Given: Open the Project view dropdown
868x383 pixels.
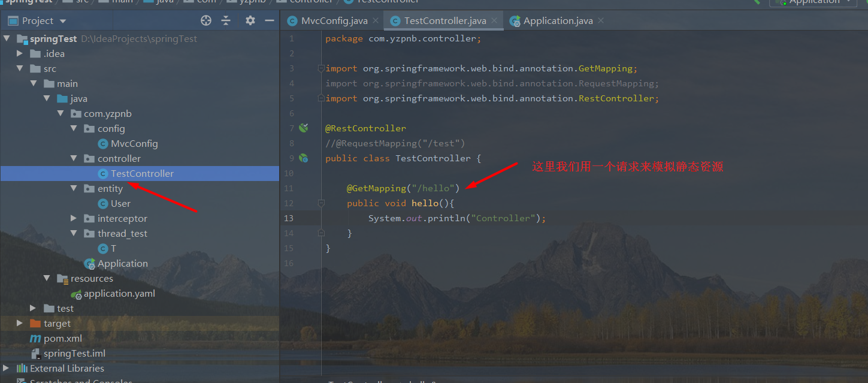Looking at the screenshot, I should point(63,21).
